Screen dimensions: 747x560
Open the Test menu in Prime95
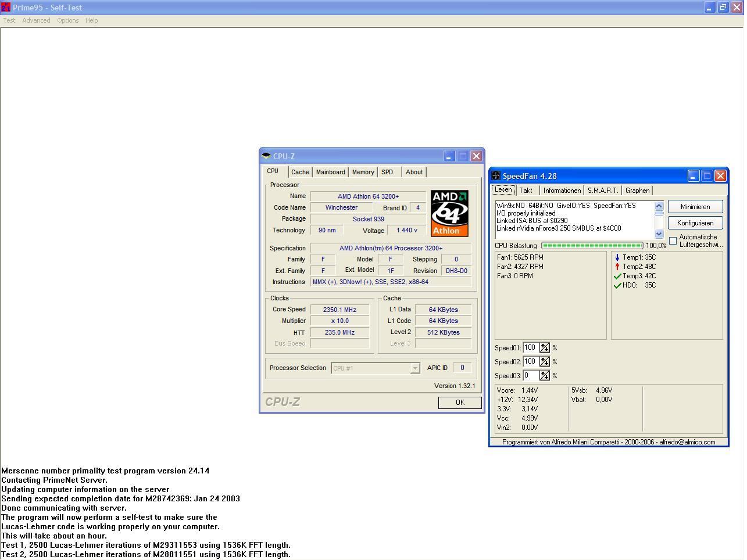[x=9, y=20]
